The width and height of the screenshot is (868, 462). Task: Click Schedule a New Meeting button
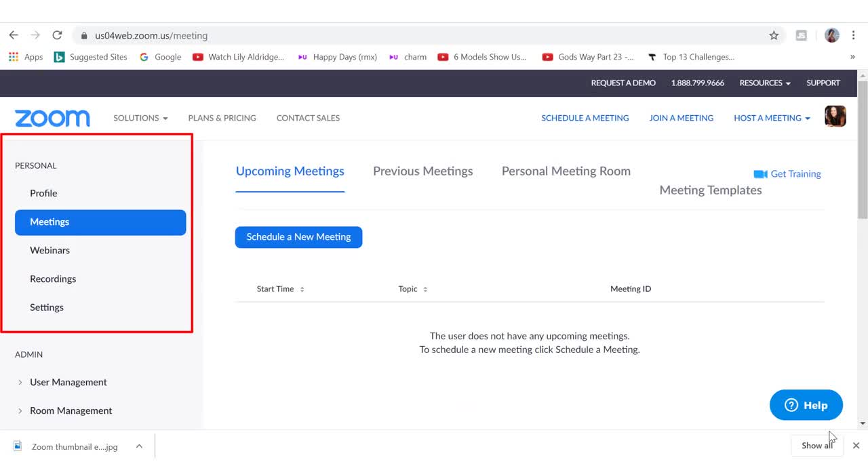click(x=298, y=237)
